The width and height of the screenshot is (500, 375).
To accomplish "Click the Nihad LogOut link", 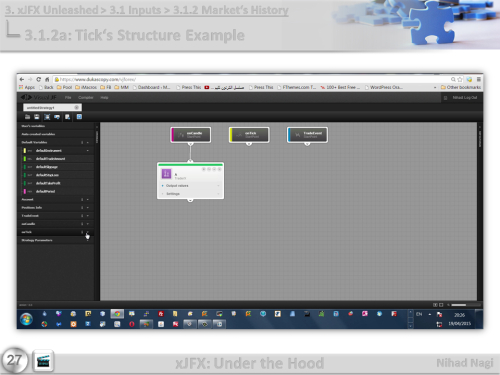I will tap(465, 98).
